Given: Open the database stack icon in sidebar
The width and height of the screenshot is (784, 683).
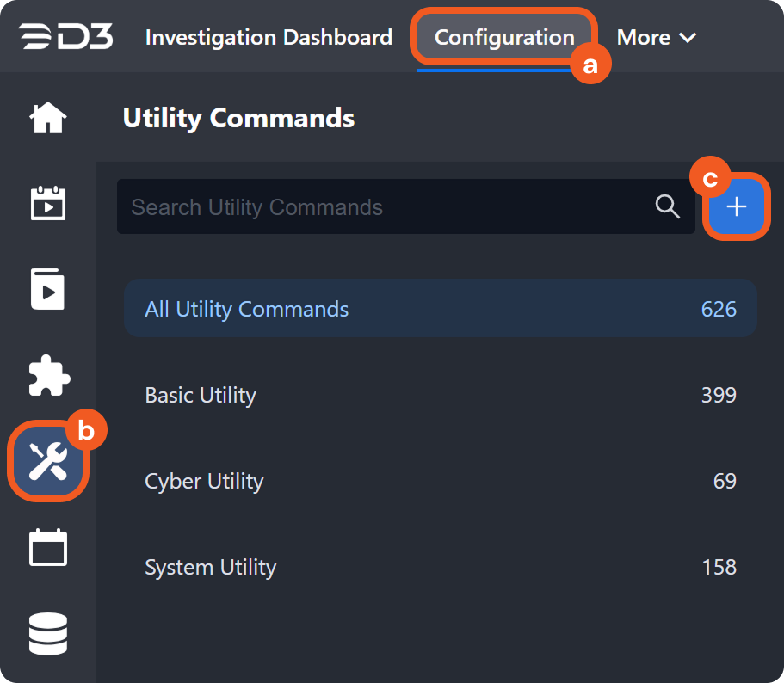Looking at the screenshot, I should pos(48,634).
